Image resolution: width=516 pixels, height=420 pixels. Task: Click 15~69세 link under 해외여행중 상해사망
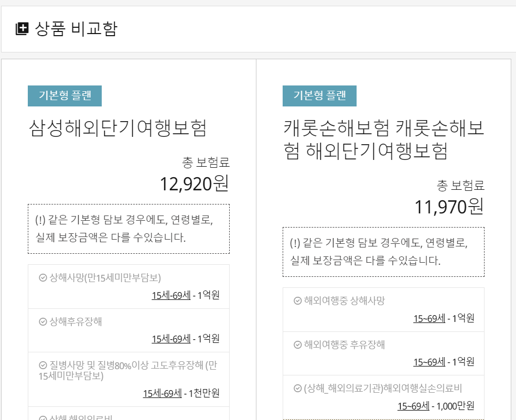tap(429, 318)
